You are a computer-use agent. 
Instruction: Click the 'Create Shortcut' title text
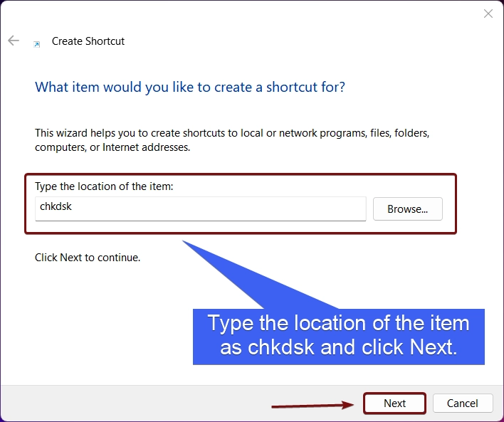coord(88,41)
